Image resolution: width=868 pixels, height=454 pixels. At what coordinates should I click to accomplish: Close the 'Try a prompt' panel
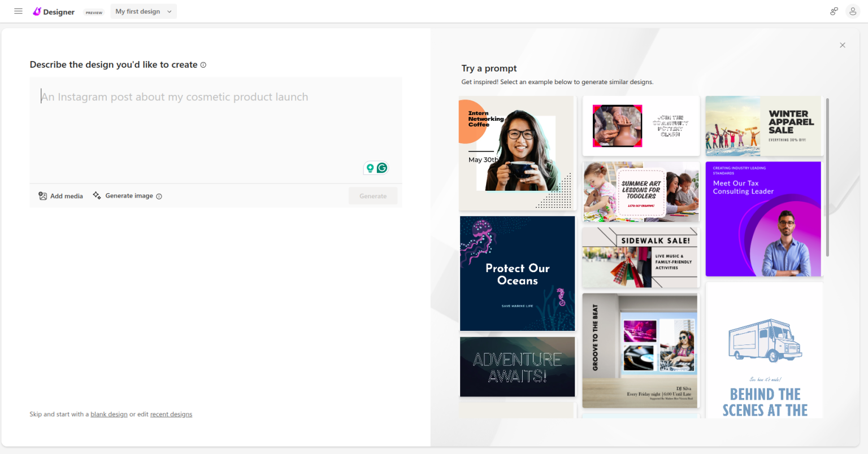(842, 45)
